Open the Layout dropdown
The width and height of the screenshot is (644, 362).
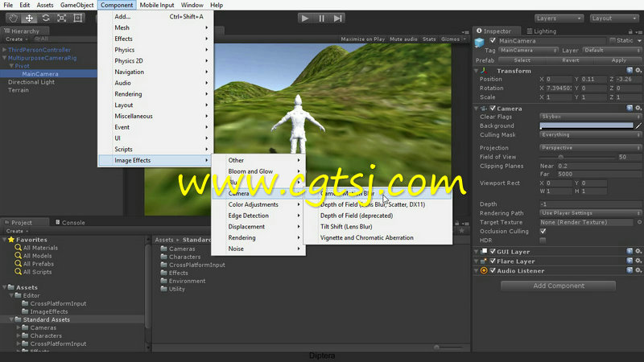[x=613, y=18]
